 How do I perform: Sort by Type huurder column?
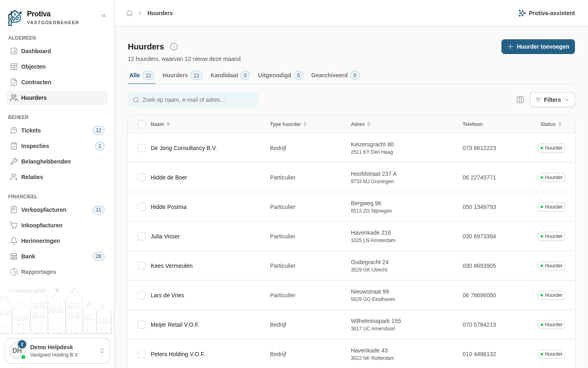coord(288,124)
